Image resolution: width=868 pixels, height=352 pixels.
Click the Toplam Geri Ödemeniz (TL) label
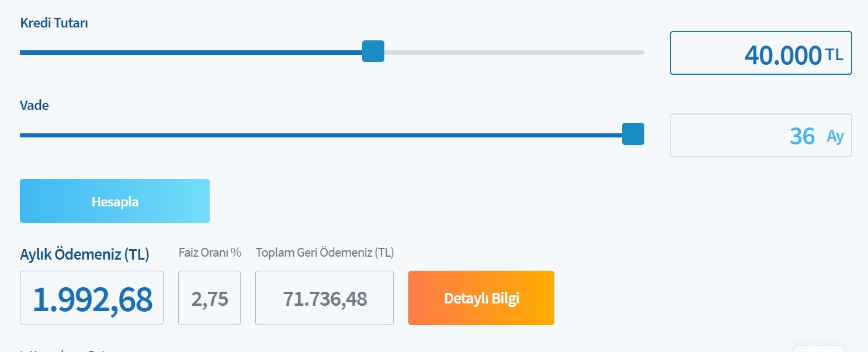pos(325,253)
